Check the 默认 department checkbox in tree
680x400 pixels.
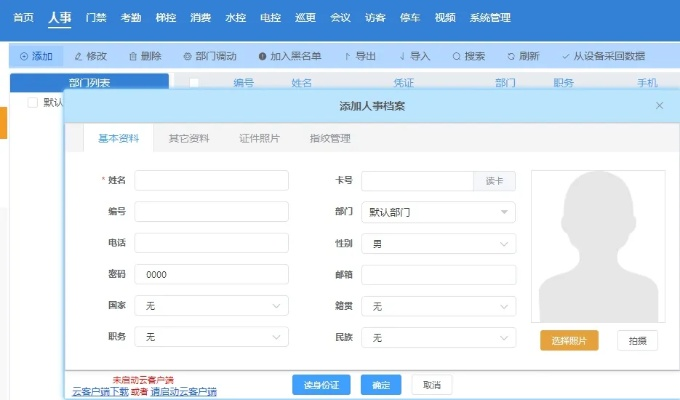click(x=33, y=102)
